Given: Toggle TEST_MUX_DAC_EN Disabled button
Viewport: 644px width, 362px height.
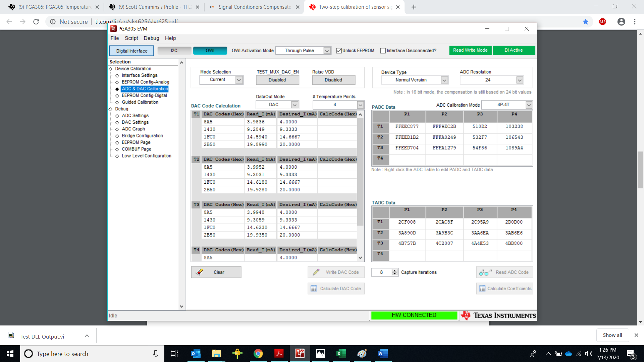Looking at the screenshot, I should tap(277, 80).
